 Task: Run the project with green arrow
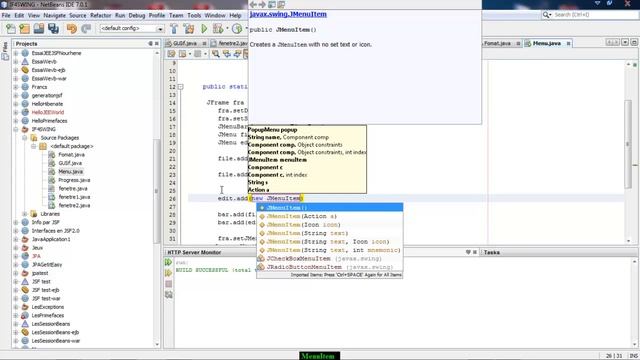pos(204,29)
